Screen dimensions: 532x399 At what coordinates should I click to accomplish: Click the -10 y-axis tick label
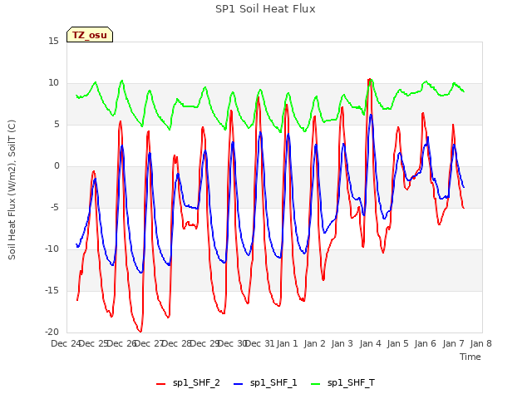click(x=52, y=249)
